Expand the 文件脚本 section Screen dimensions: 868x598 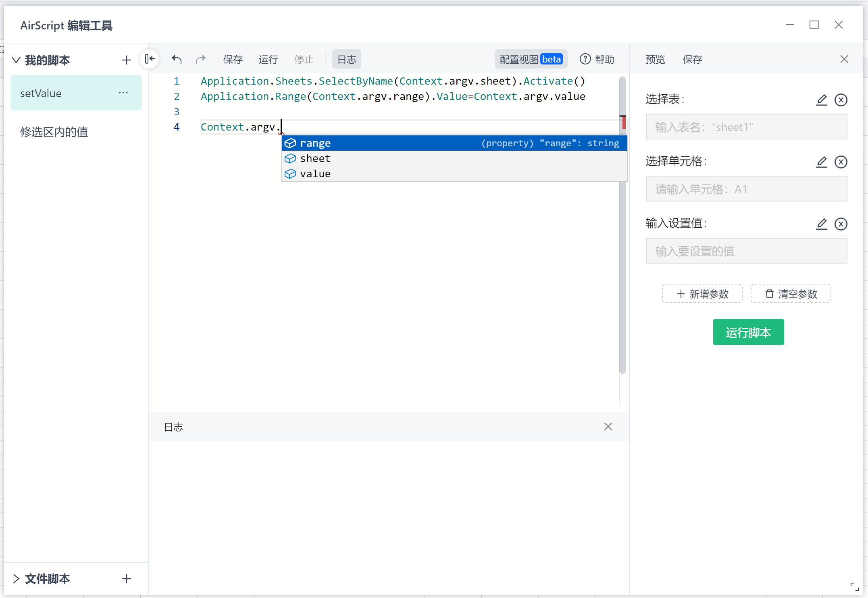click(16, 579)
